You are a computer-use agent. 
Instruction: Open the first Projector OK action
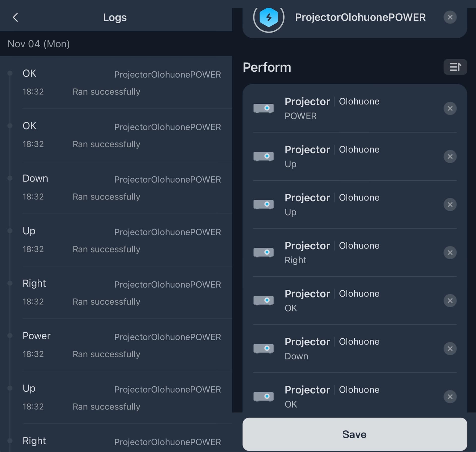pyautogui.click(x=347, y=301)
